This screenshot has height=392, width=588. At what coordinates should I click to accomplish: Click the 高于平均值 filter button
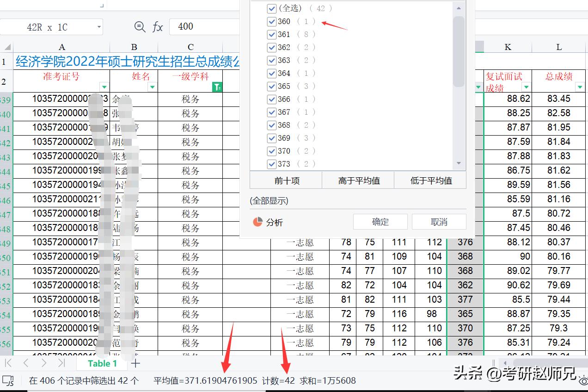pyautogui.click(x=359, y=180)
